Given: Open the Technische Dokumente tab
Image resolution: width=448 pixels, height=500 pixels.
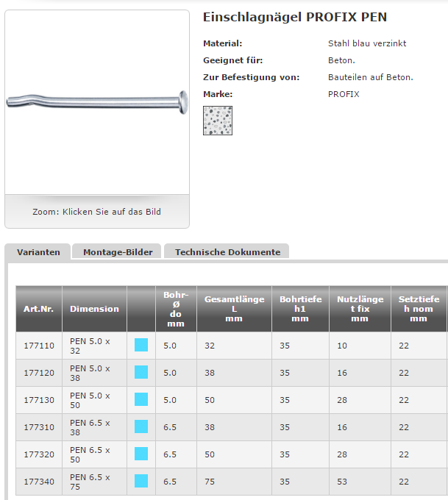Looking at the screenshot, I should click(227, 252).
